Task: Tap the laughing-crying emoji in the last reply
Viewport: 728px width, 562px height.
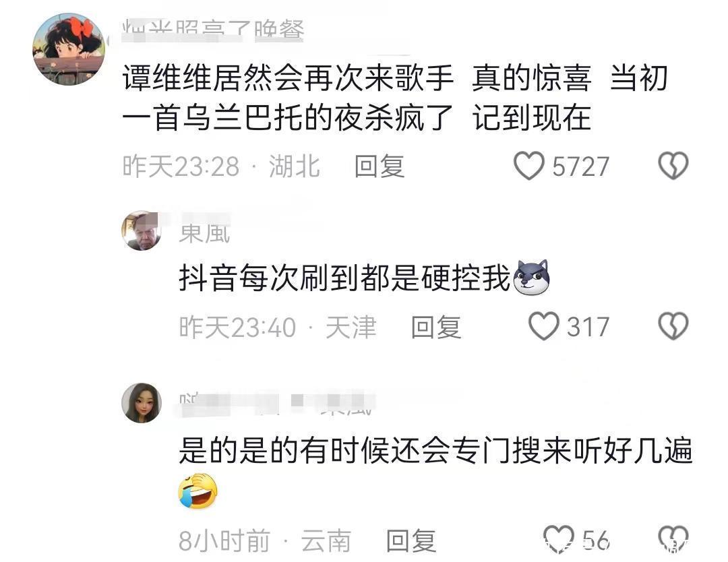Action: pyautogui.click(x=198, y=491)
